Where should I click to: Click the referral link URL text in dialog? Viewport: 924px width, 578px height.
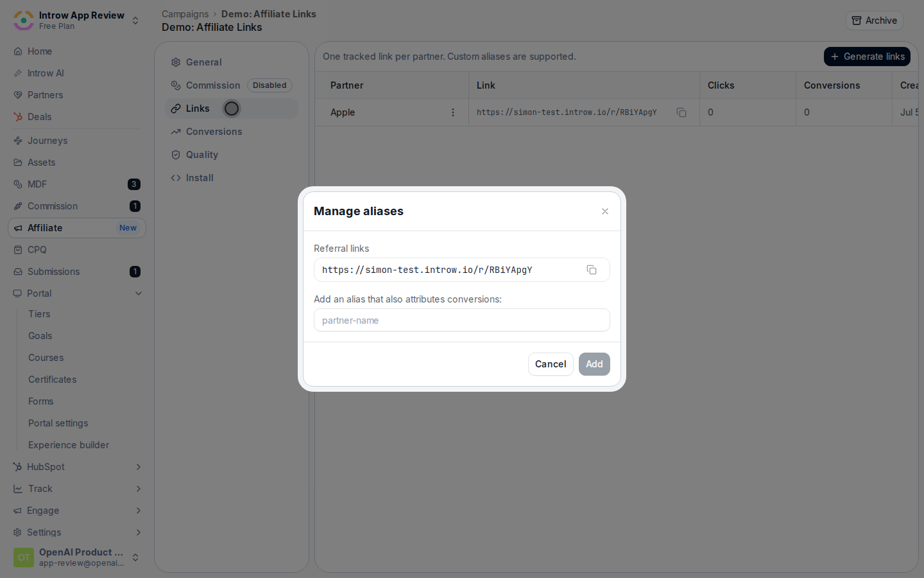(427, 270)
